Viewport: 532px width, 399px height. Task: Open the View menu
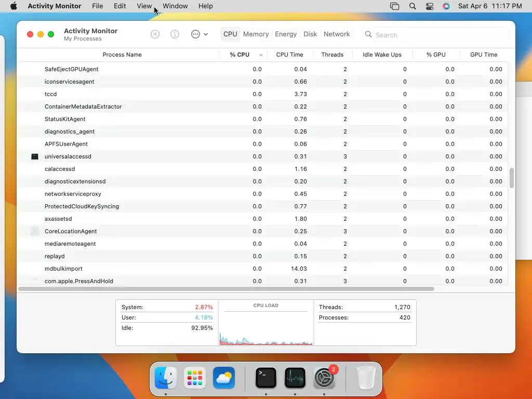coord(144,6)
